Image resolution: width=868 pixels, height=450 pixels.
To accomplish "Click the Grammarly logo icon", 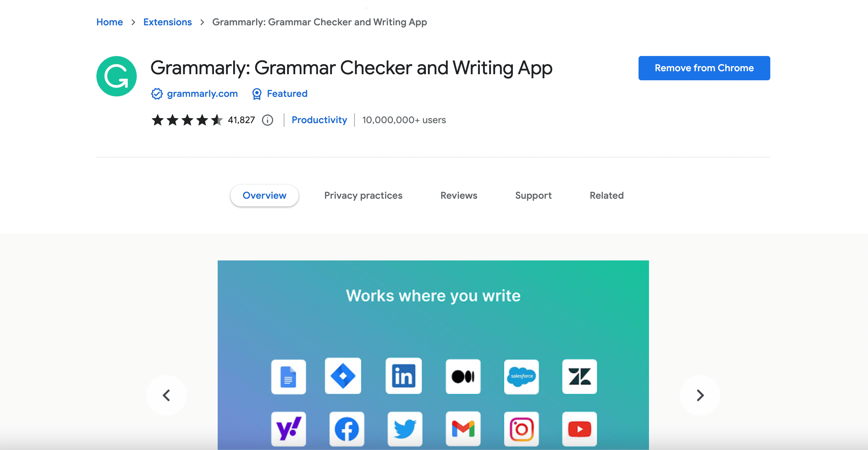I will pyautogui.click(x=117, y=75).
